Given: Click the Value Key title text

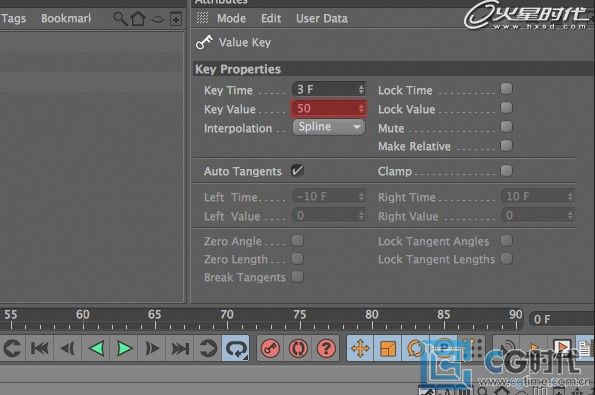Looking at the screenshot, I should [245, 42].
